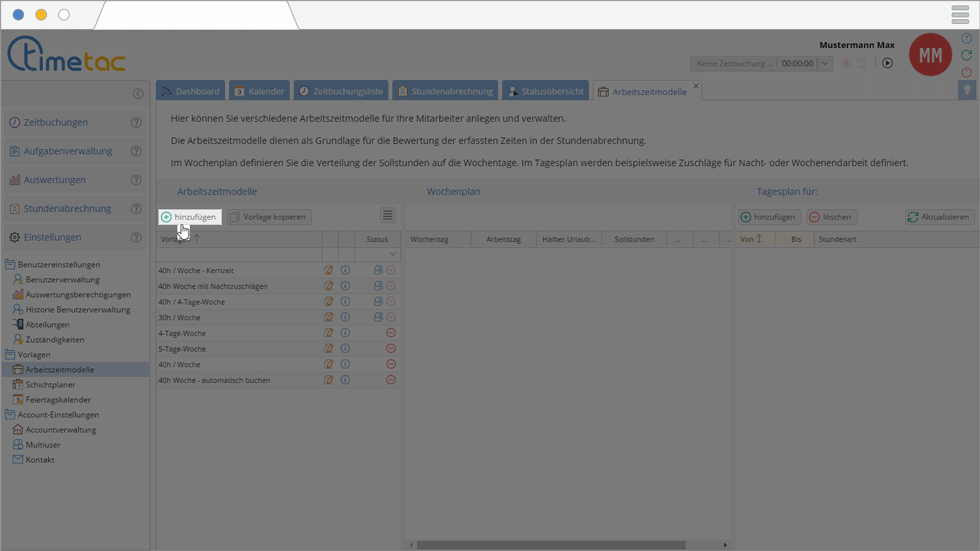Start time tracking with play button
This screenshot has width=980, height=551.
click(x=887, y=63)
